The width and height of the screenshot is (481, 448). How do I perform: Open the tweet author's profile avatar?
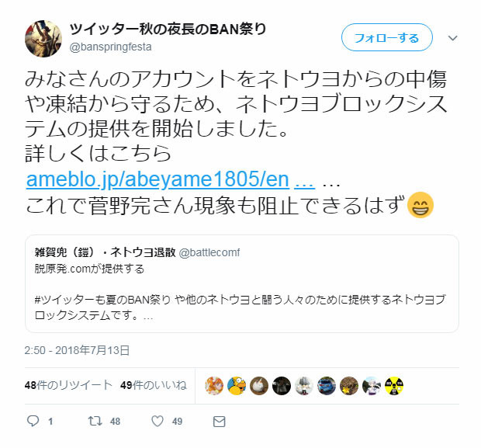click(x=43, y=39)
